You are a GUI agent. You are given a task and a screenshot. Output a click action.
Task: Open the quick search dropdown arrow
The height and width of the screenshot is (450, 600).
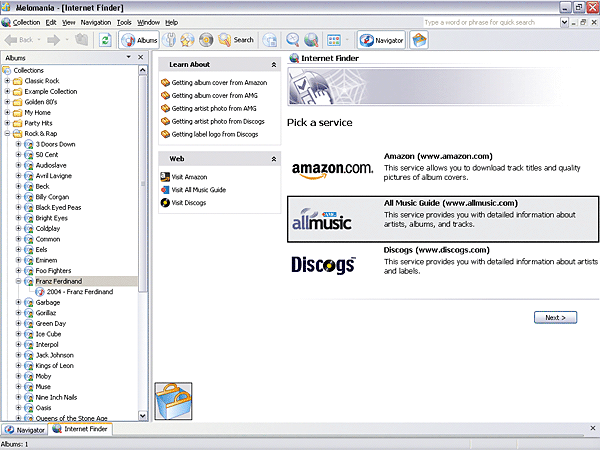pyautogui.click(x=564, y=23)
